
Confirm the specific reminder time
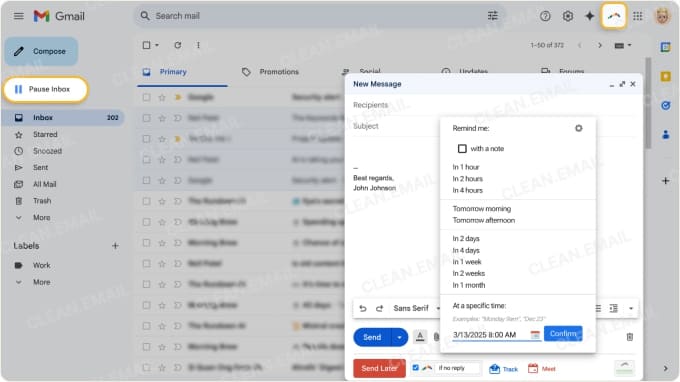point(563,333)
